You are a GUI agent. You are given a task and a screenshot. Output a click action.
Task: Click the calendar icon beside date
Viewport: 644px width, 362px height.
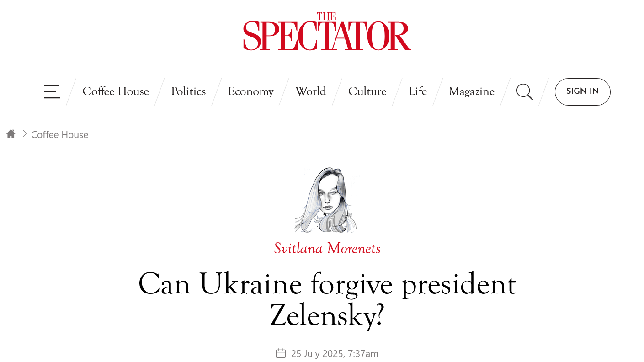coord(281,353)
